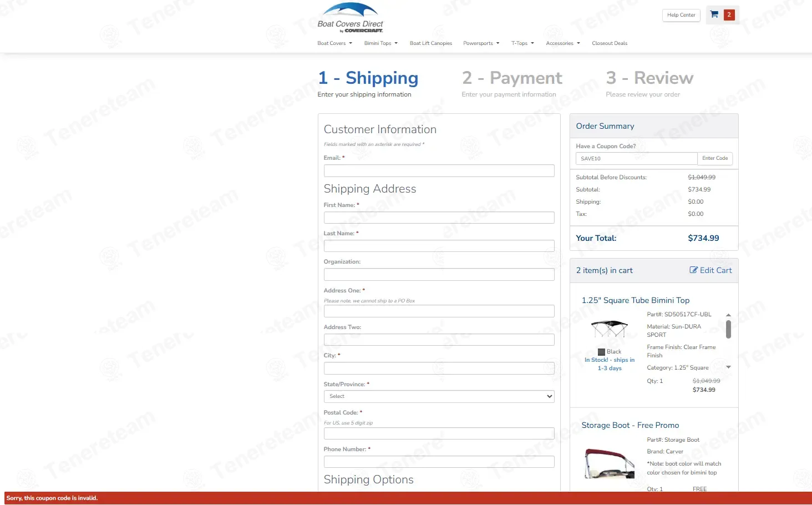Image resolution: width=812 pixels, height=505 pixels.
Task: Click the Enter Code coupon button
Action: point(715,159)
